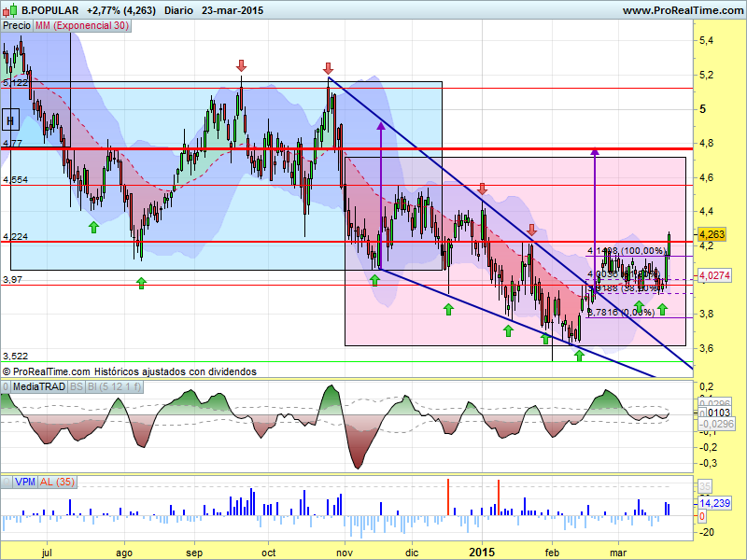Select the 4,224 horizontal line label

click(x=15, y=236)
